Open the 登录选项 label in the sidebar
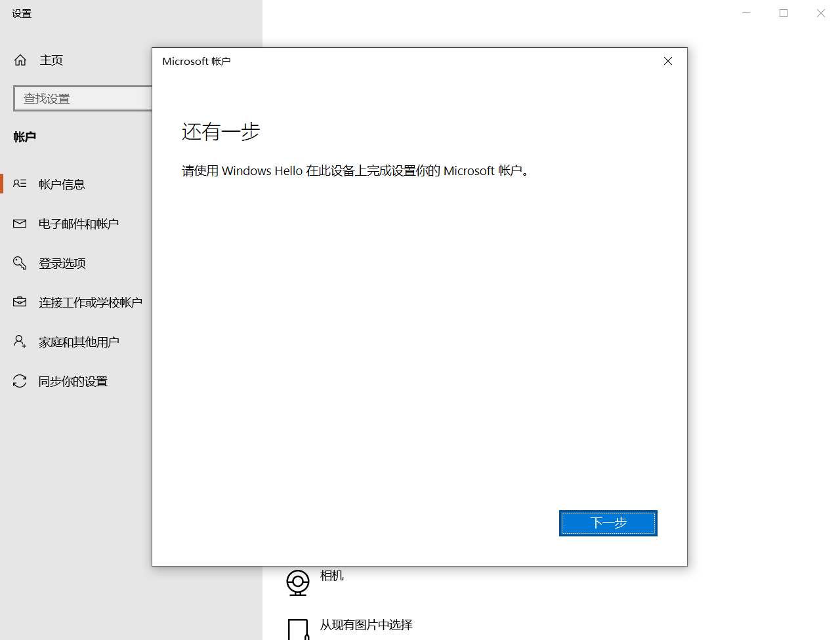Screen dimensions: 840x640 tap(62, 264)
